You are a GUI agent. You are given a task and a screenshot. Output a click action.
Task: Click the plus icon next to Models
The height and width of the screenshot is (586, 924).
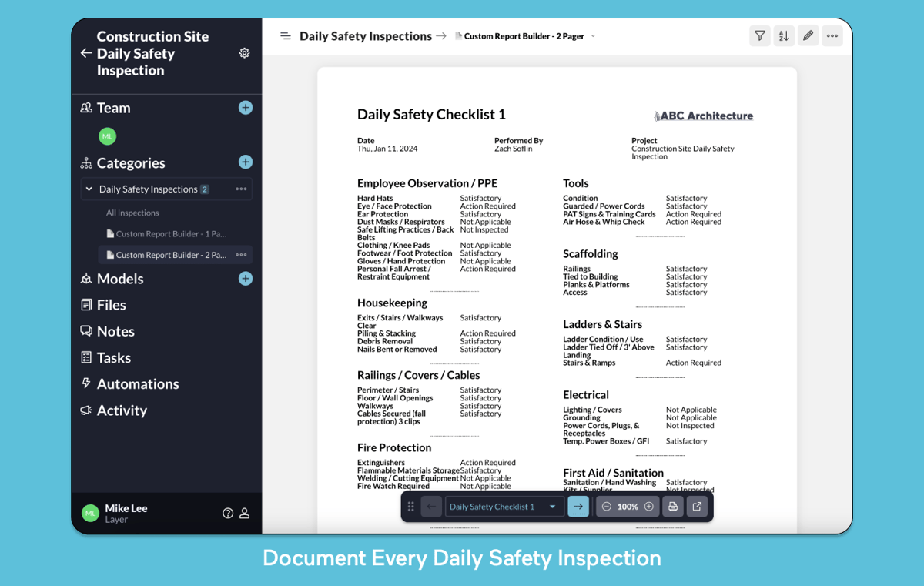point(245,279)
